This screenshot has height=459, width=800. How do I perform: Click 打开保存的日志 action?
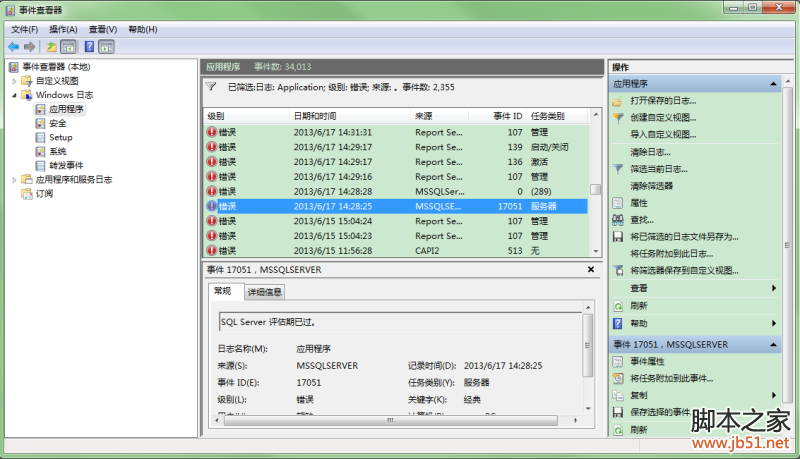pyautogui.click(x=663, y=100)
